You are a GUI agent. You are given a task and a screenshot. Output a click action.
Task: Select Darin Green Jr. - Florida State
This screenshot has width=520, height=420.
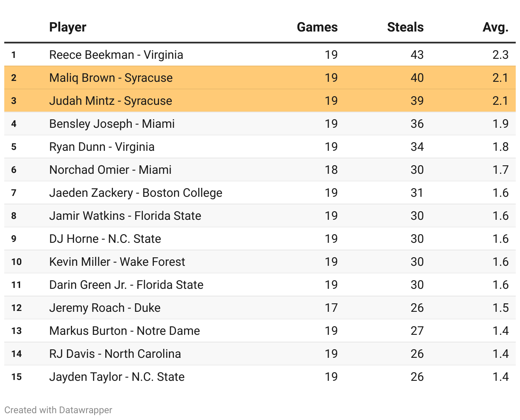[126, 285]
